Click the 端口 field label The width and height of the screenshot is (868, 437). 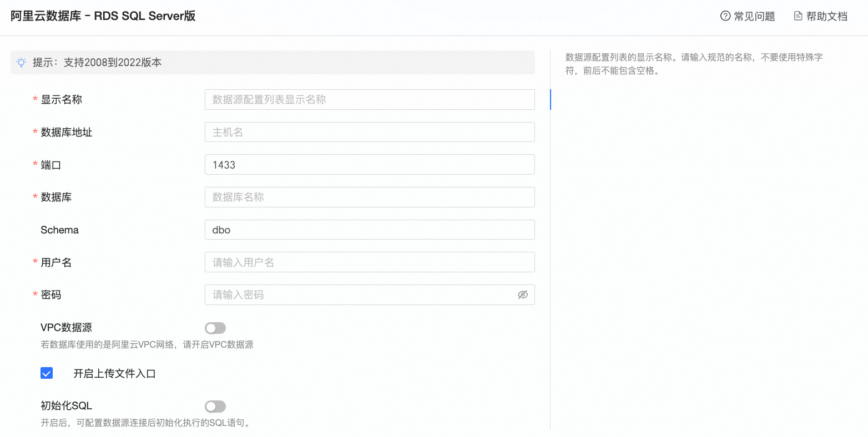click(x=51, y=165)
